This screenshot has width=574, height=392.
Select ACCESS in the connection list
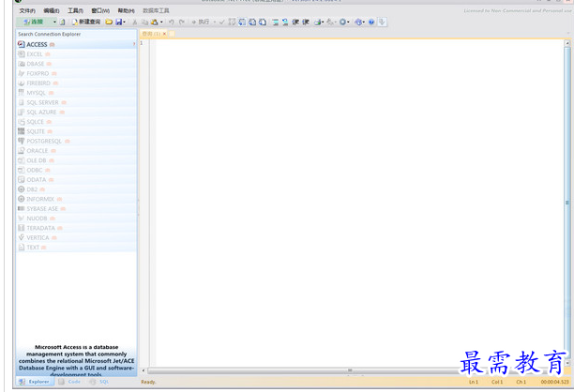coord(76,44)
